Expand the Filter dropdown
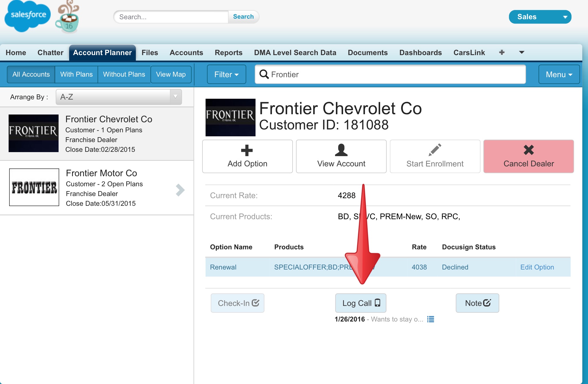 click(x=226, y=74)
